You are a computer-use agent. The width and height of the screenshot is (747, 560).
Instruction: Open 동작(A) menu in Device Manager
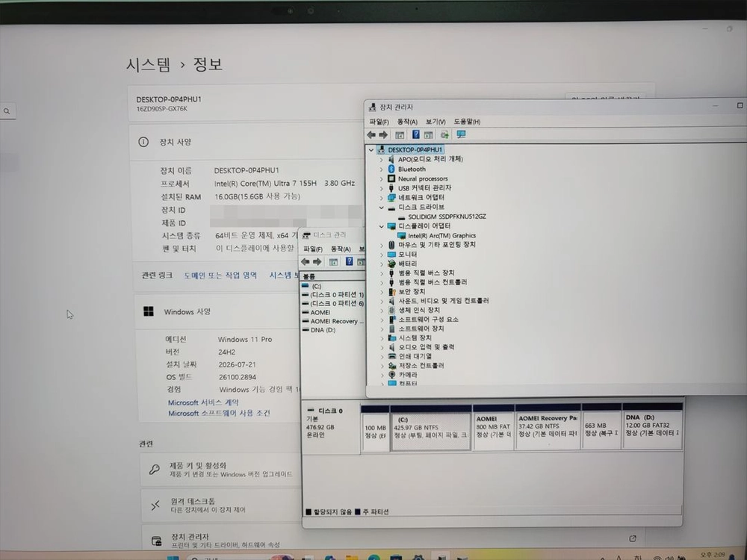point(407,122)
